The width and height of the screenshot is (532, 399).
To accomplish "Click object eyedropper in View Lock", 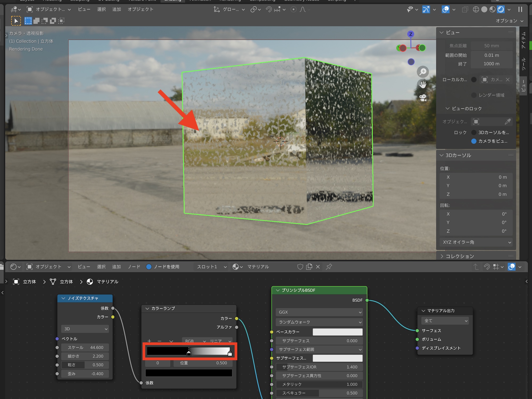I will (x=508, y=122).
